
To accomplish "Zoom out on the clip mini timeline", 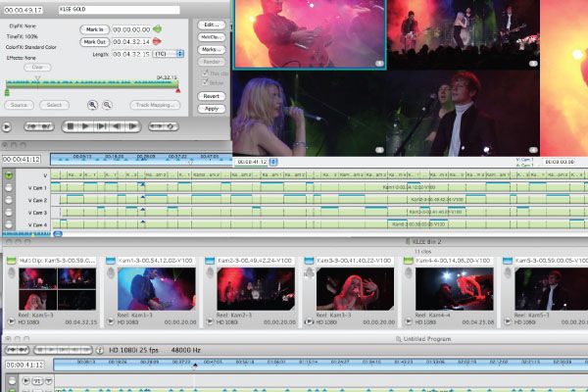I will [107, 105].
